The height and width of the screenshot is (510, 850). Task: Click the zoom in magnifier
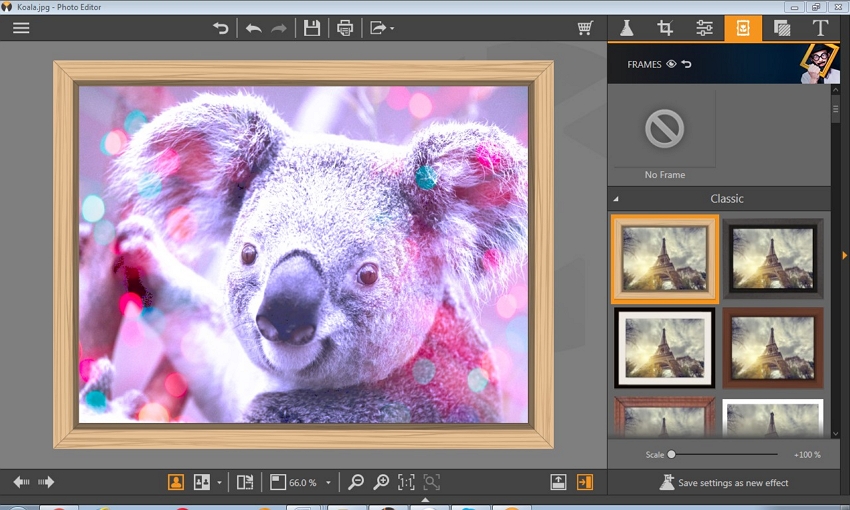point(381,482)
